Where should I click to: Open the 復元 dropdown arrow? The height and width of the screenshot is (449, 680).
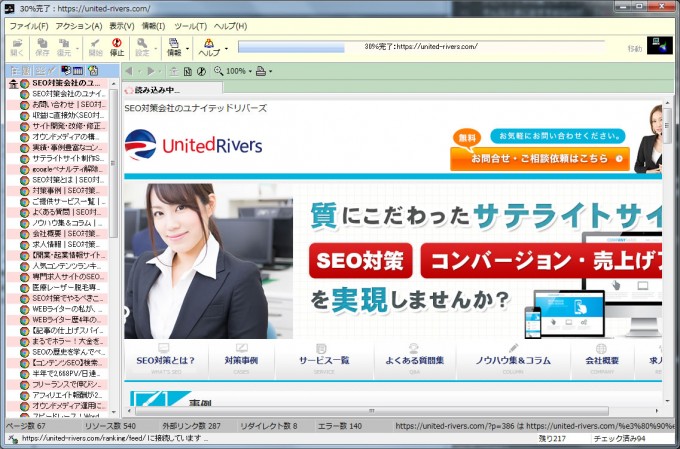pos(77,48)
